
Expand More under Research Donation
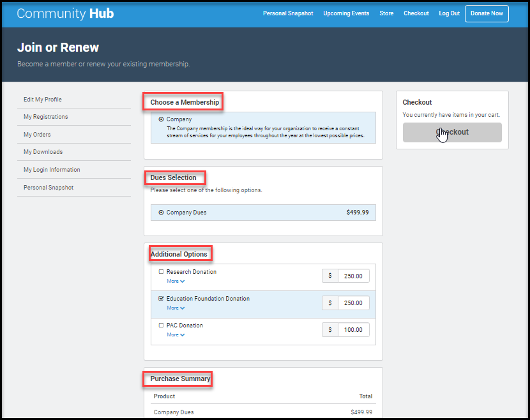click(176, 281)
